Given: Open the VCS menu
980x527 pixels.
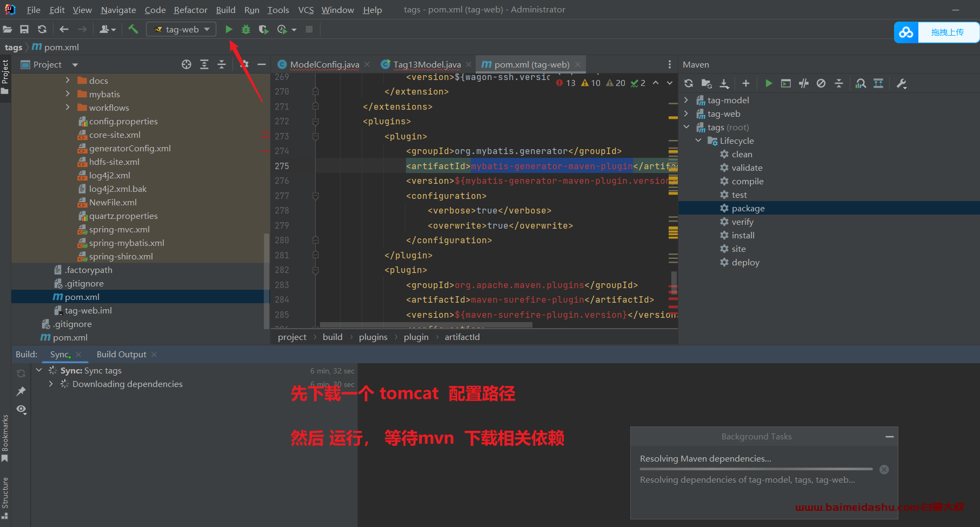Looking at the screenshot, I should pos(306,10).
